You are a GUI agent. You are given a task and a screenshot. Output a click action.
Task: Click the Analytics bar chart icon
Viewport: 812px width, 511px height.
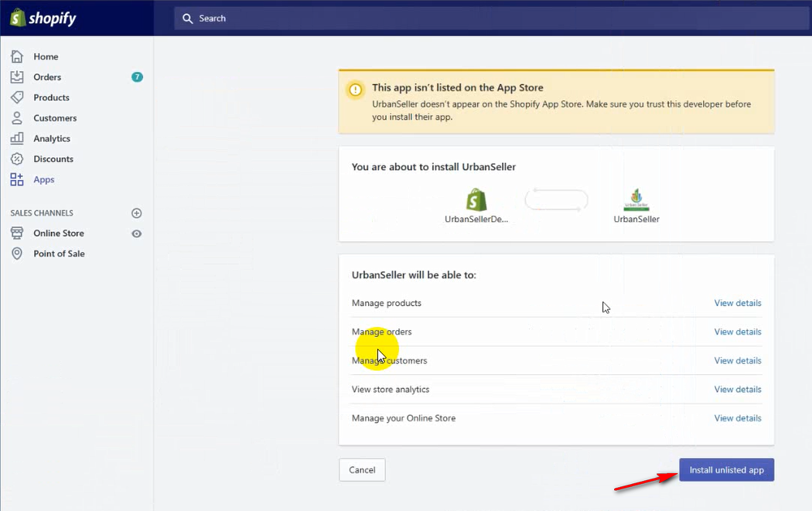[17, 138]
